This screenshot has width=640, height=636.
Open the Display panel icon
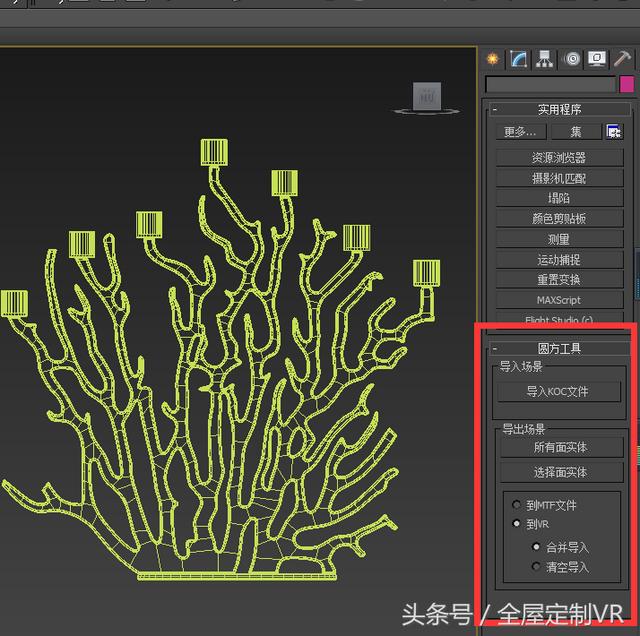[597, 58]
